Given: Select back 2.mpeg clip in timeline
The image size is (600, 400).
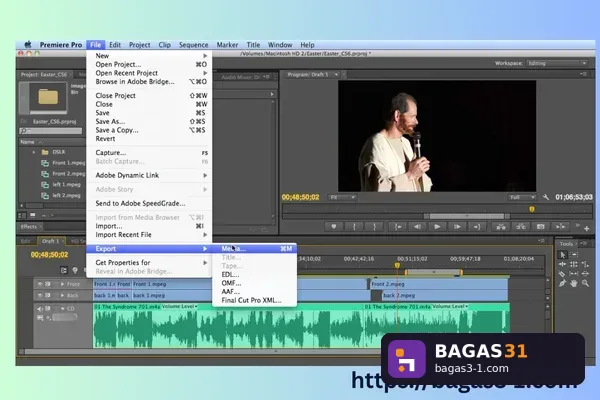Looking at the screenshot, I should click(445, 295).
